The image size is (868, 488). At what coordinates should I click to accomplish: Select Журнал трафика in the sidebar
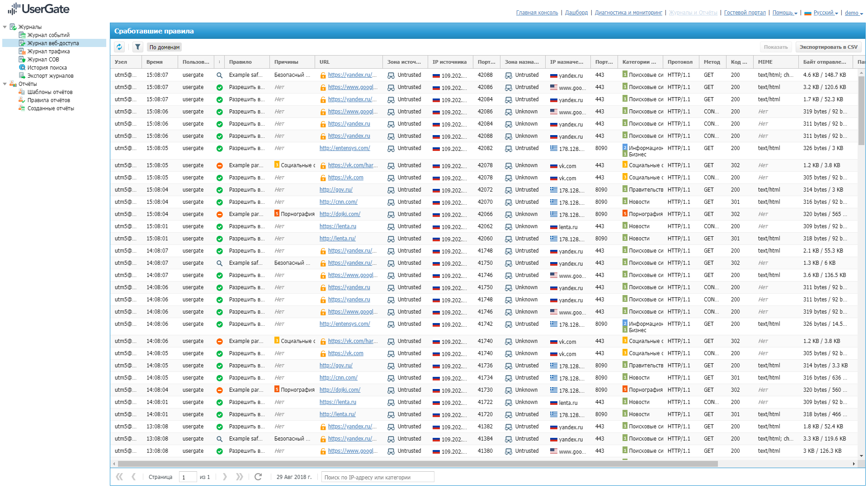(48, 52)
